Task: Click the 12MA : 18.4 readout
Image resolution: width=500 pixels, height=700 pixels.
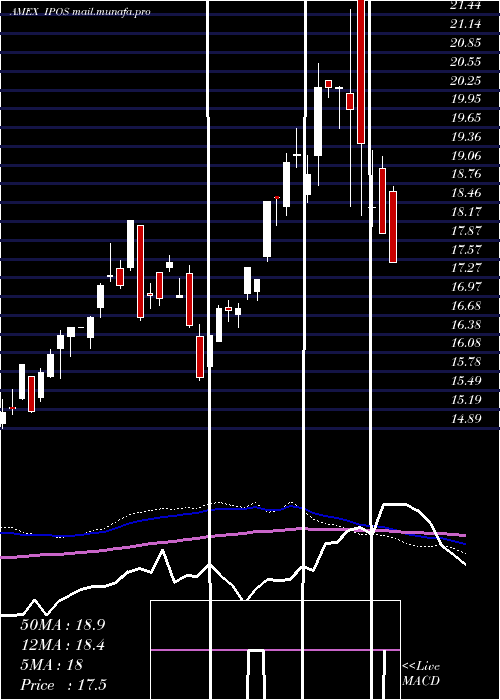Action: click(x=63, y=645)
